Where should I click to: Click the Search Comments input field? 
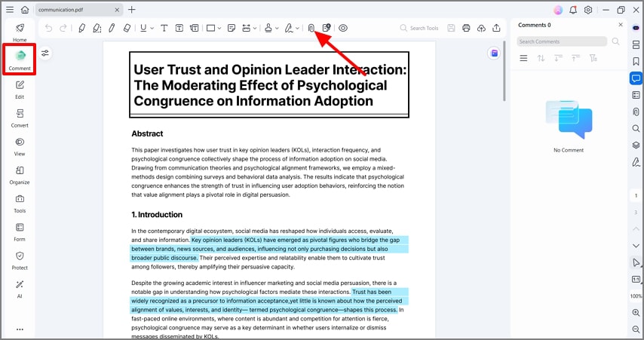(562, 41)
